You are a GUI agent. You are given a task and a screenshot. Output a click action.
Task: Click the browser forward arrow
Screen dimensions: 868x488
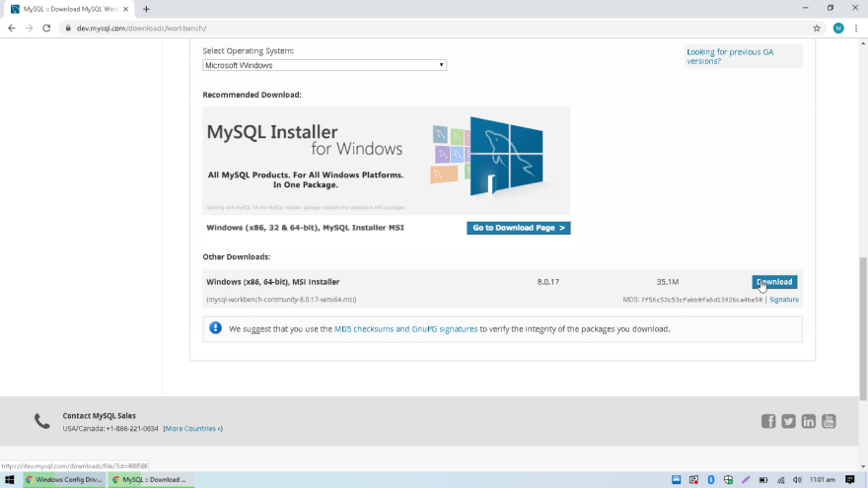tap(30, 29)
